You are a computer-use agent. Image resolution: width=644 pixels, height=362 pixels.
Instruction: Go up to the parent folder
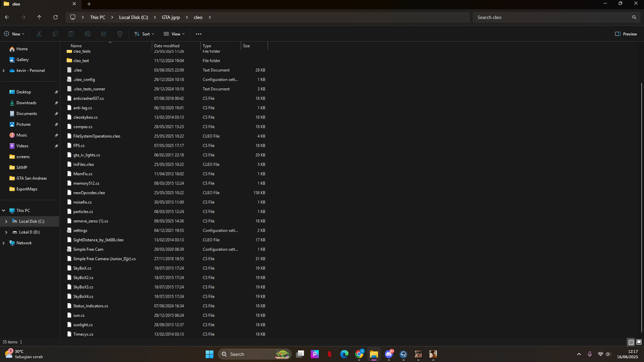pyautogui.click(x=39, y=17)
